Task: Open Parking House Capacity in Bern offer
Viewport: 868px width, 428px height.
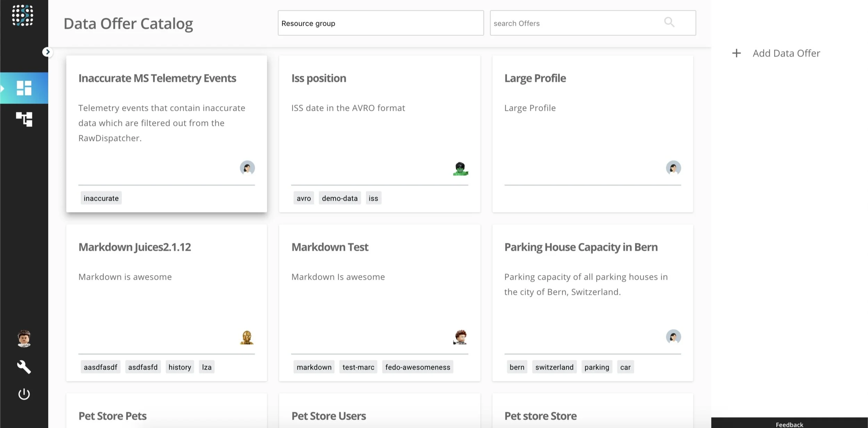Action: click(581, 247)
